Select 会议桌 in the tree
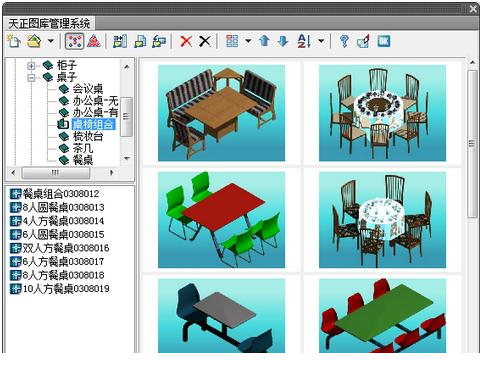 point(88,89)
